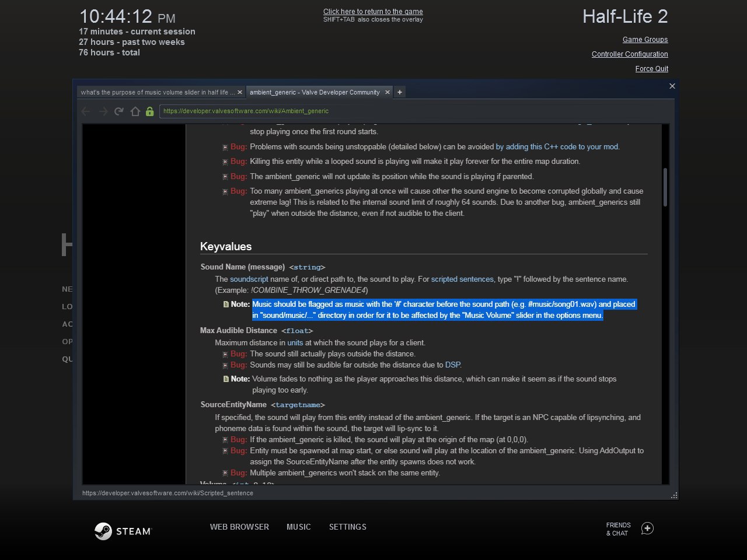Click bug icon beside 'Killing this entity'
Viewport: 747px width, 560px height.
tap(225, 162)
